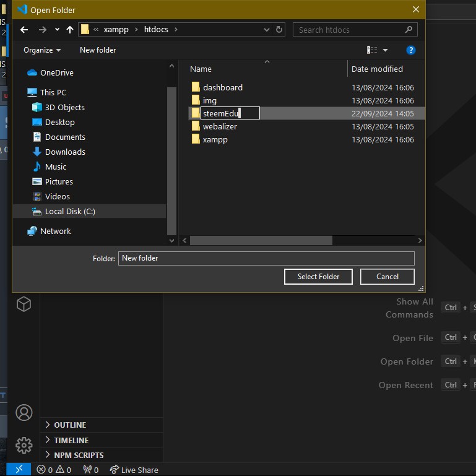Open recent locations dropdown arrow
Screen dimensions: 476x476
pos(57,30)
